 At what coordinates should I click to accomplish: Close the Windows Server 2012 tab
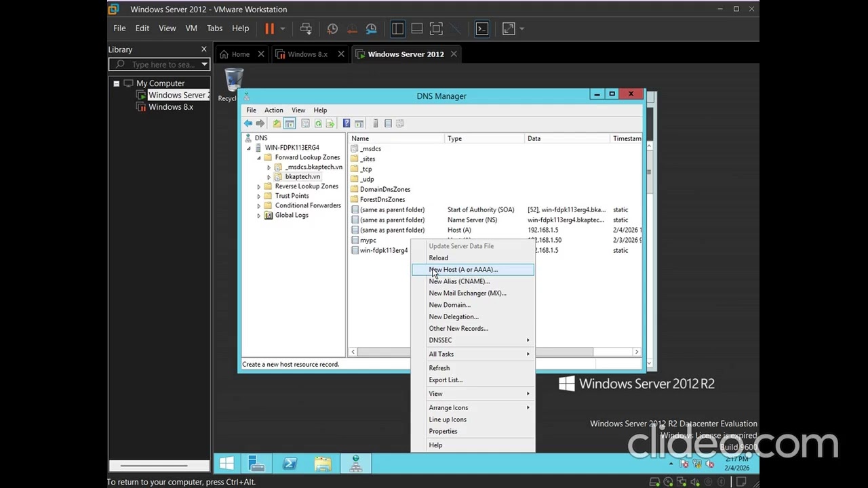pos(454,54)
